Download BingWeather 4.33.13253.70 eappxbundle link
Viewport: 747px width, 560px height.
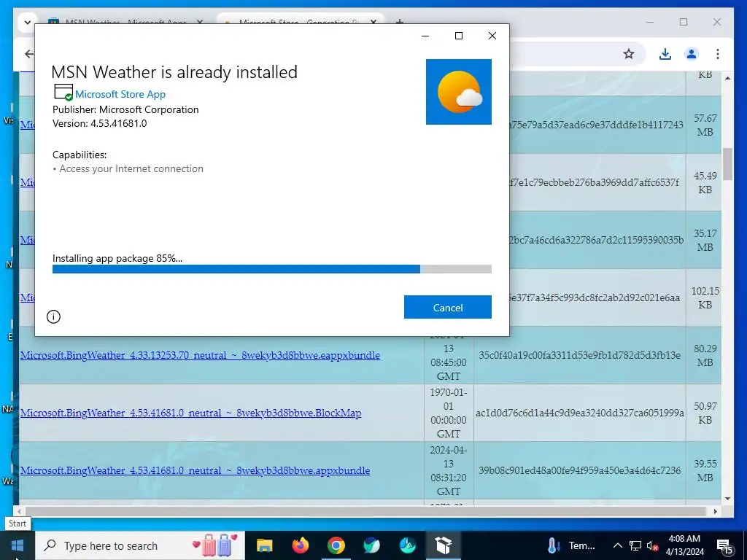coord(200,355)
